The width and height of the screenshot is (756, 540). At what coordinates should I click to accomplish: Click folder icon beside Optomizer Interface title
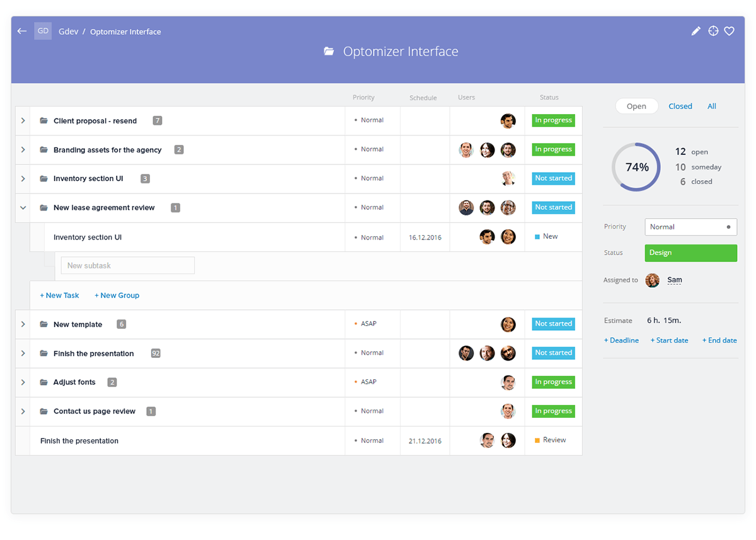[x=329, y=52]
